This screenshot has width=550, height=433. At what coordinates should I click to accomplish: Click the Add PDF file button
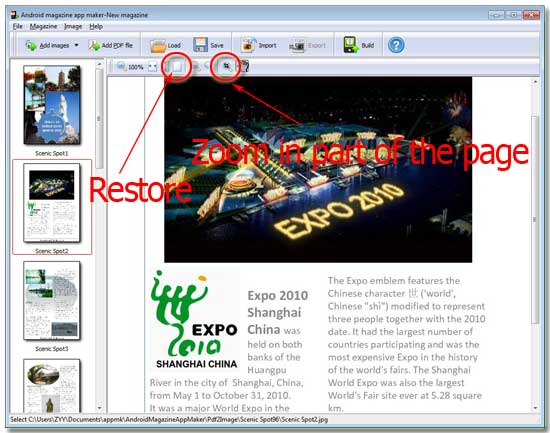110,45
